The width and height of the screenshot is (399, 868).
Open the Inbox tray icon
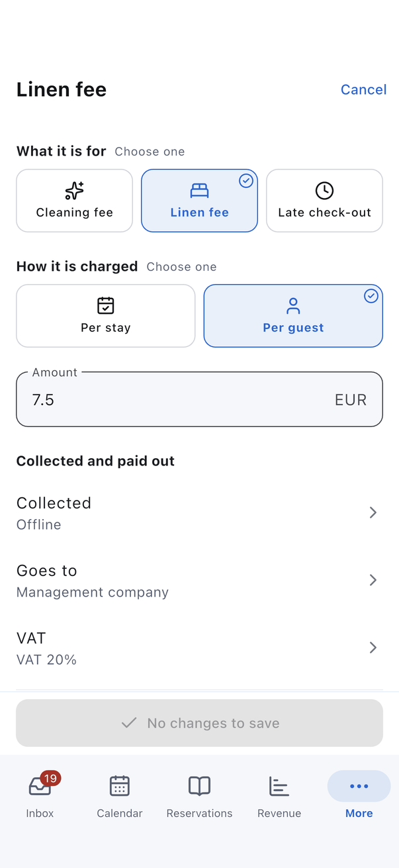[x=40, y=786]
